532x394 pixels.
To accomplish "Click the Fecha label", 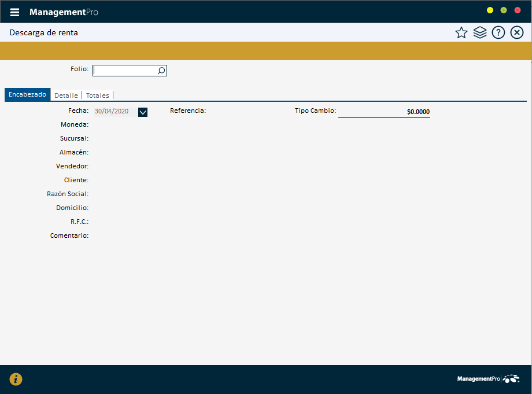I will [x=79, y=111].
